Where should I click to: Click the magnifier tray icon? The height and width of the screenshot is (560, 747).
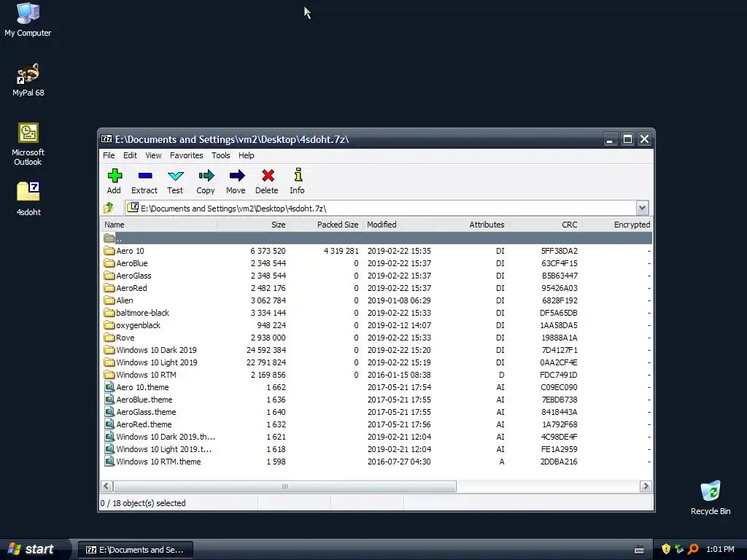tap(693, 549)
